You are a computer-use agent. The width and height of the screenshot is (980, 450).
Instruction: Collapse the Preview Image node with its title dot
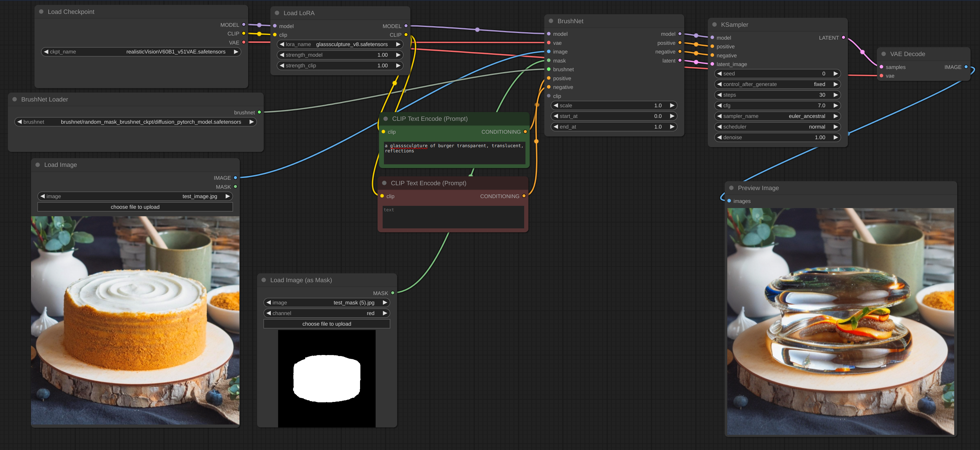point(731,187)
